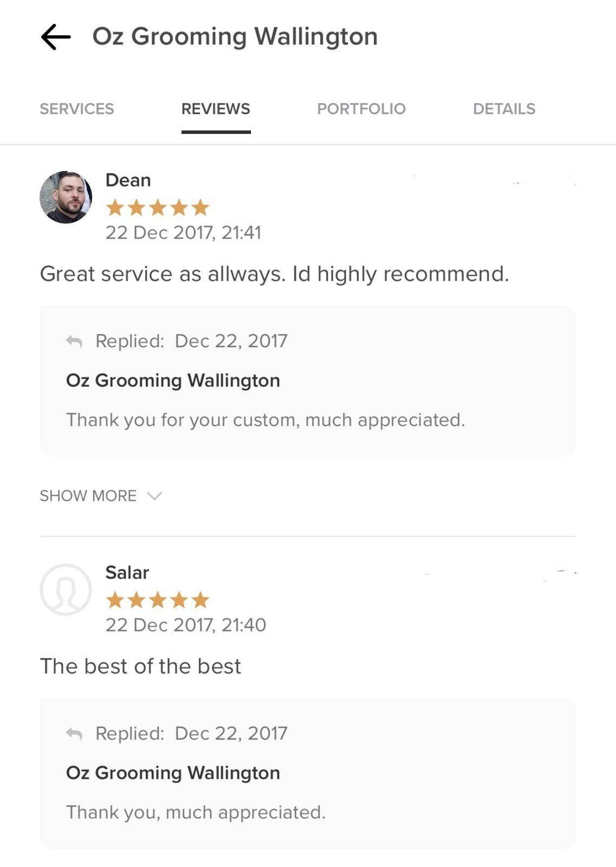This screenshot has width=616, height=867.
Task: Open the Portfolio tab
Action: (x=361, y=109)
